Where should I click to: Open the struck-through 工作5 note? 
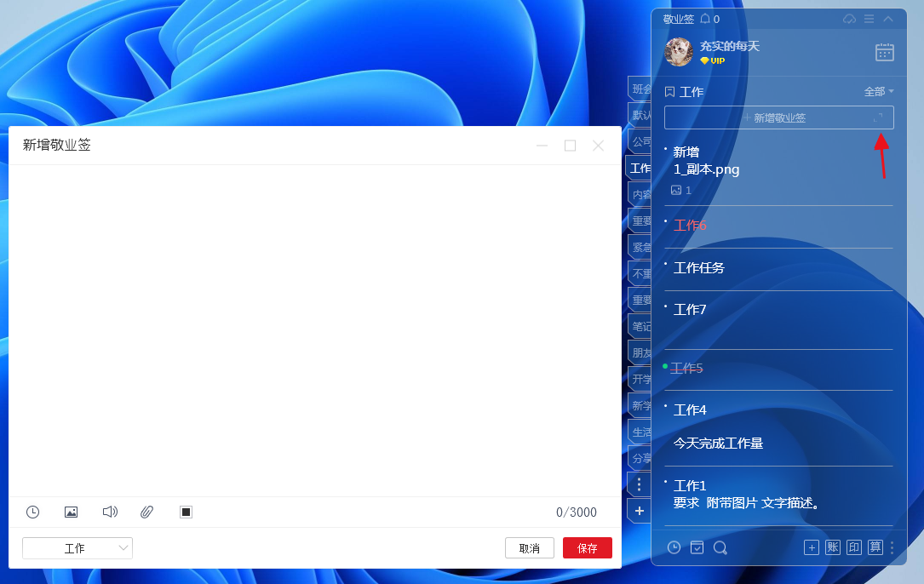[x=686, y=369]
